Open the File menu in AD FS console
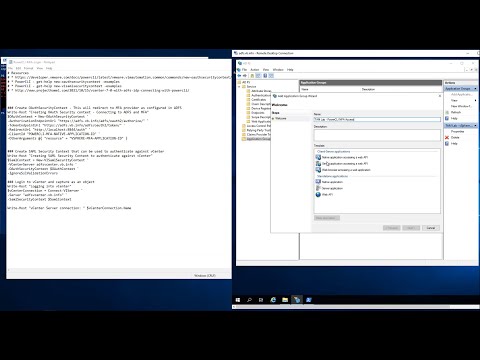 244,70
